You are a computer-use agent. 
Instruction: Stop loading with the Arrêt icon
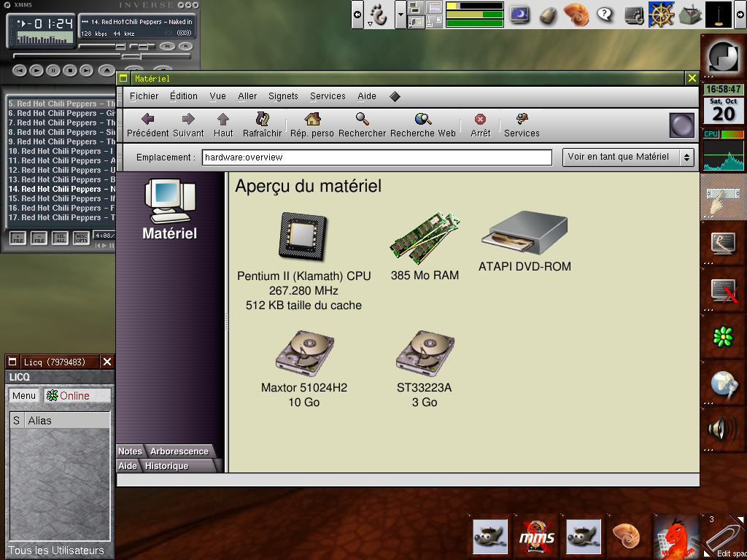(x=480, y=120)
